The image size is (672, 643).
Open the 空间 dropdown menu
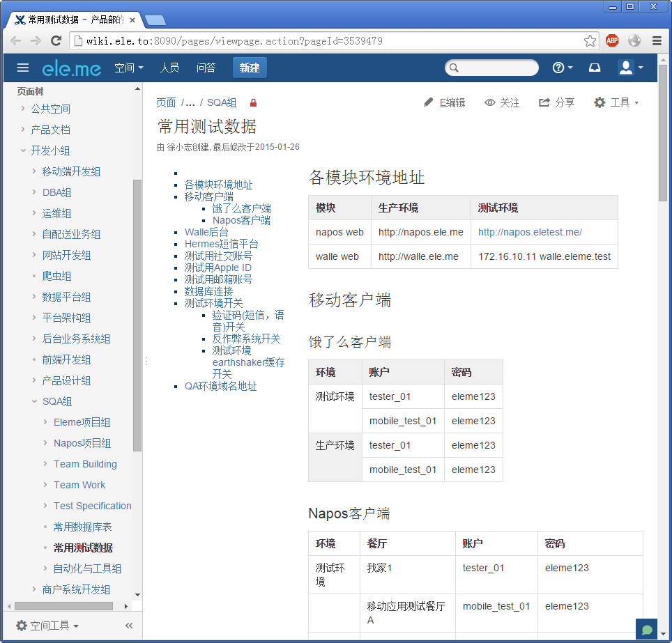coord(128,68)
